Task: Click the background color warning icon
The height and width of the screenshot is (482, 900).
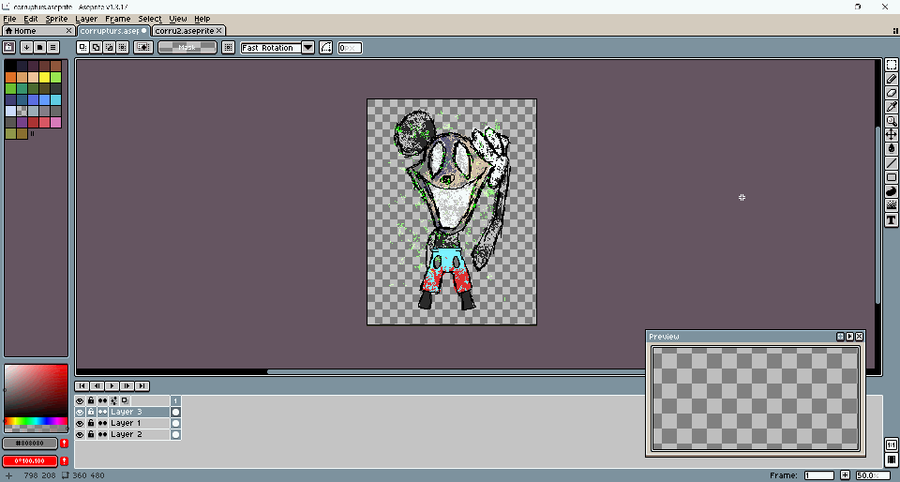Action: click(x=64, y=461)
